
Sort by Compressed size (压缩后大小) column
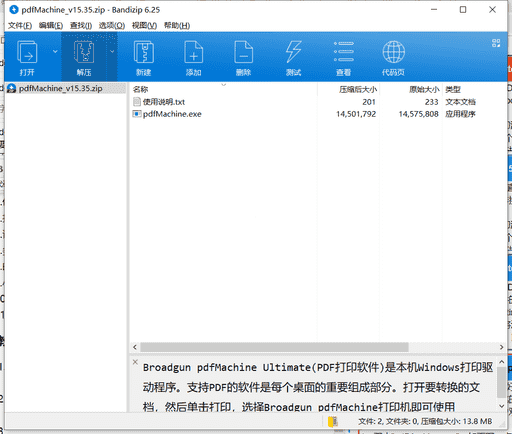click(358, 89)
